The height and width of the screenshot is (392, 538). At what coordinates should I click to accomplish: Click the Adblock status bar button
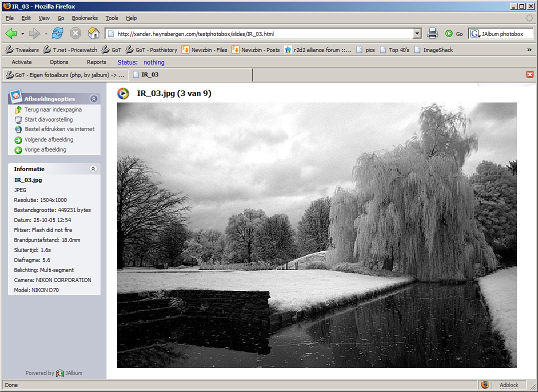509,385
